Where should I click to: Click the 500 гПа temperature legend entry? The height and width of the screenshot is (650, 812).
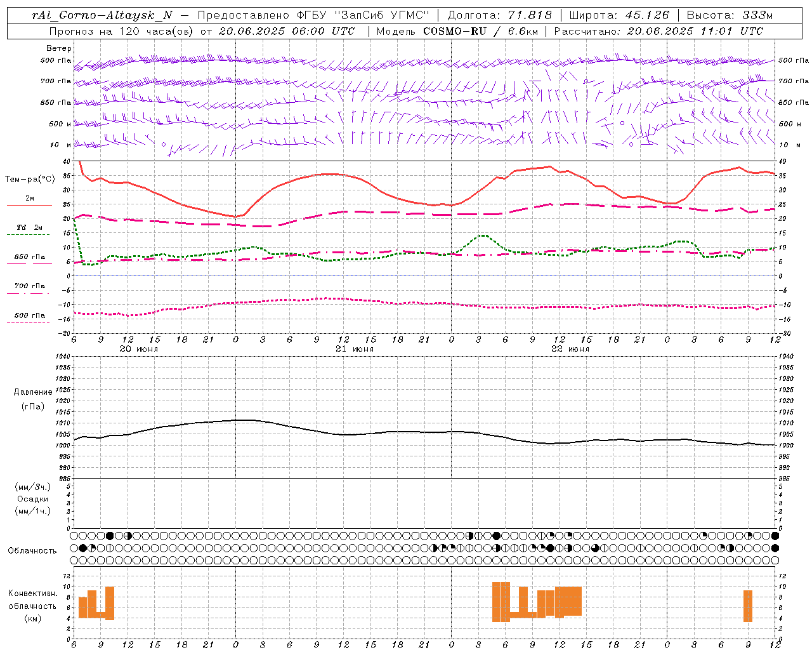pyautogui.click(x=29, y=315)
